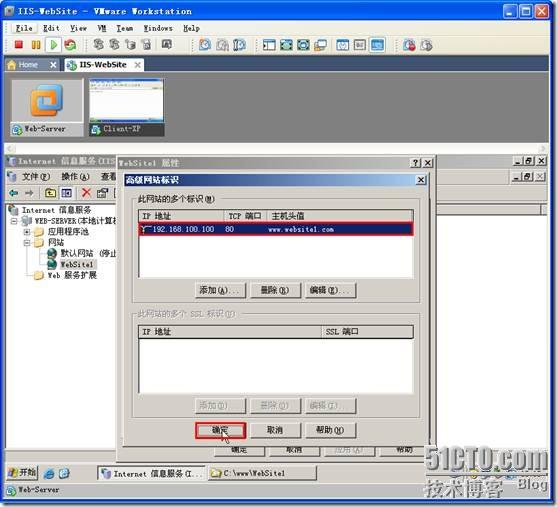Click the IIS show/hide console tree icon
Image resolution: width=557 pixels, height=507 pixels.
coord(66,193)
